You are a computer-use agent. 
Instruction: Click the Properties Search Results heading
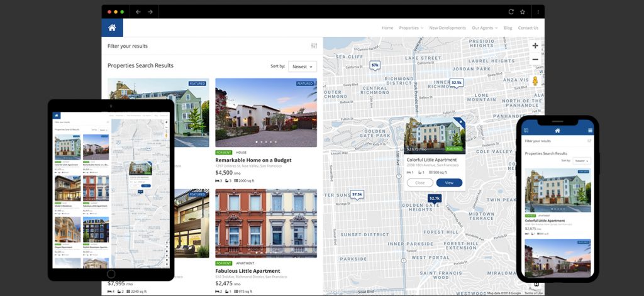coord(140,66)
